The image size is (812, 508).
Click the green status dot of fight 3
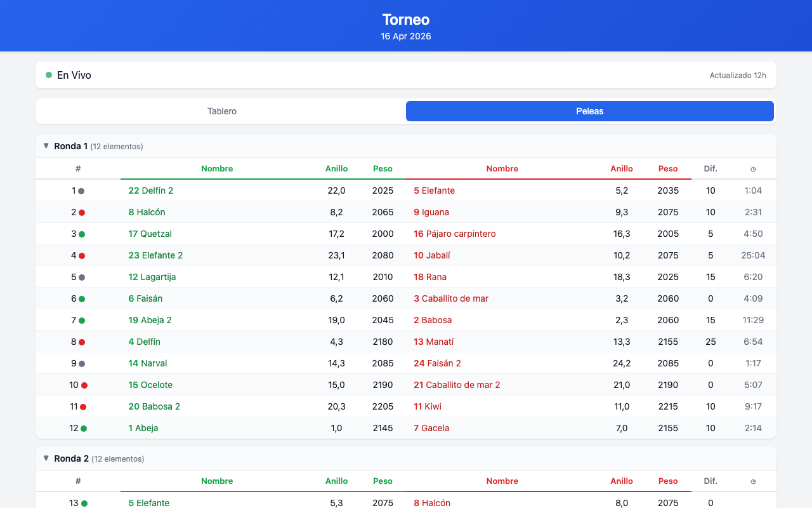tap(82, 234)
